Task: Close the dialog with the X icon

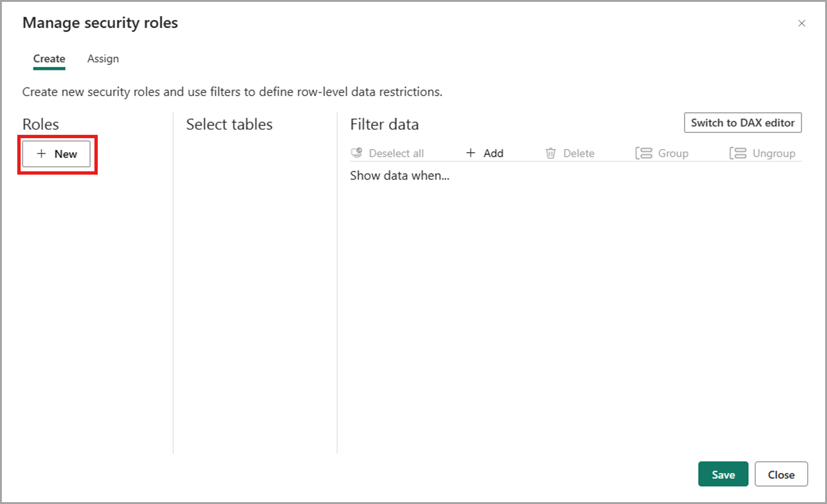Action: click(x=802, y=23)
